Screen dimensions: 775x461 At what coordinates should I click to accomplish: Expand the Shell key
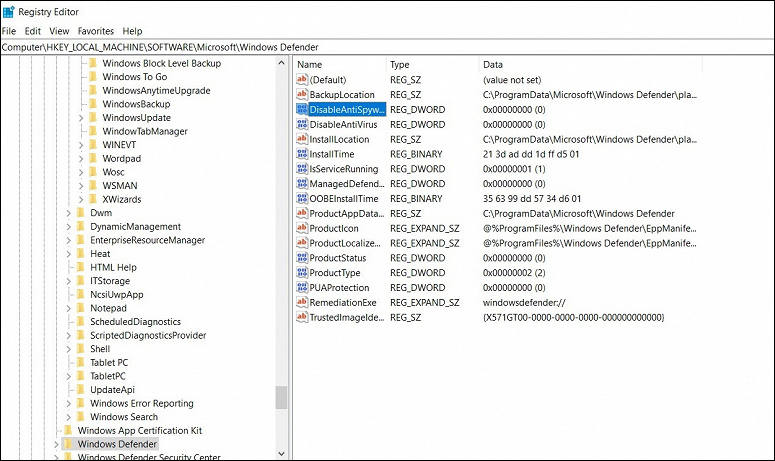pyautogui.click(x=69, y=349)
